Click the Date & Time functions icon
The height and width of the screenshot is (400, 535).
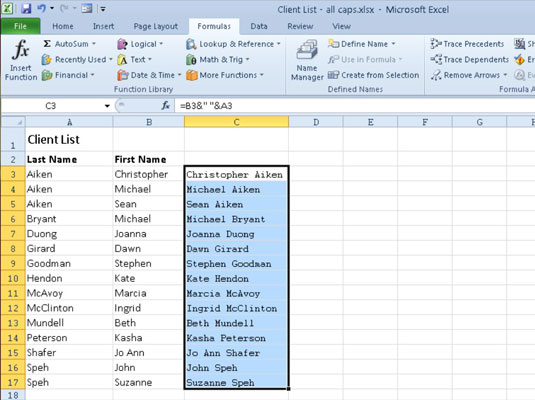pyautogui.click(x=122, y=75)
